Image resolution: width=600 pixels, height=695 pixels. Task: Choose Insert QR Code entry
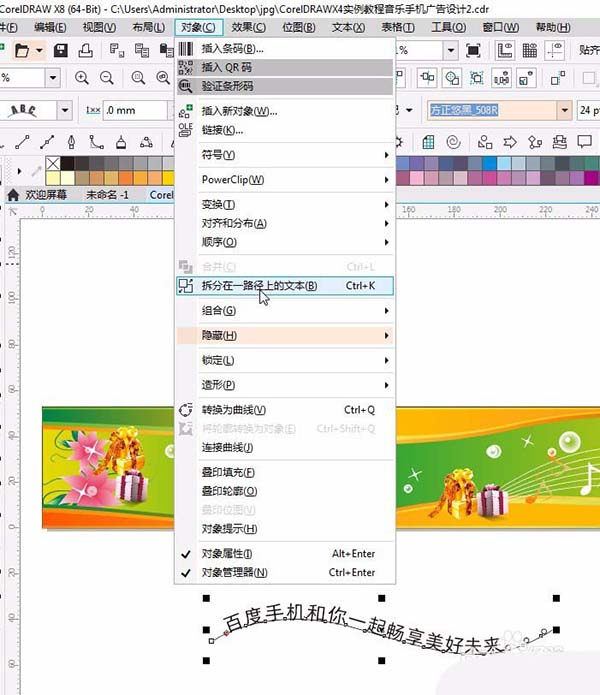[284, 67]
